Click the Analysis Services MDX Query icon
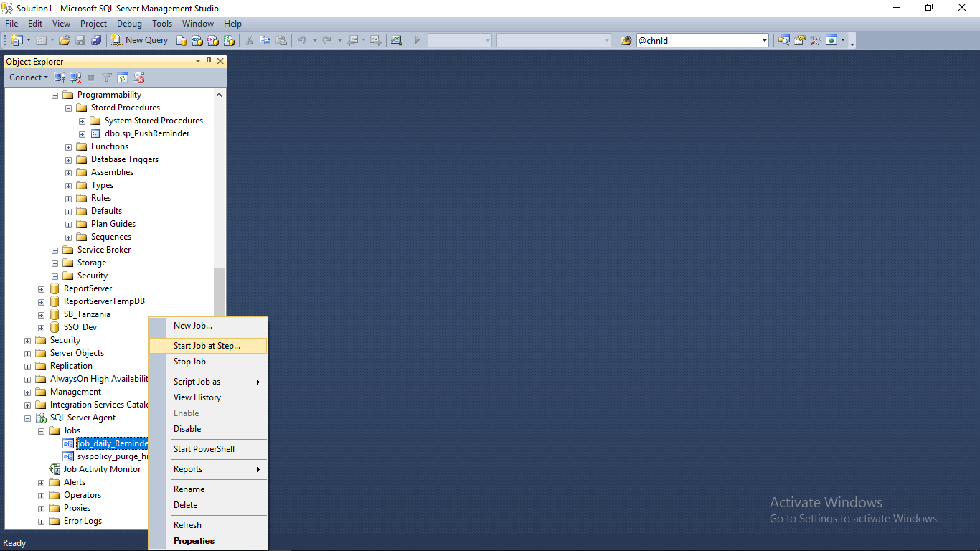This screenshot has width=980, height=551. coord(197,40)
